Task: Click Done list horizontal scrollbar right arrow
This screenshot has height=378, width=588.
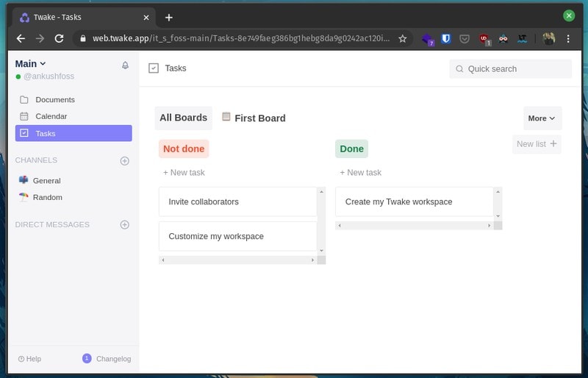Action: 489,225
